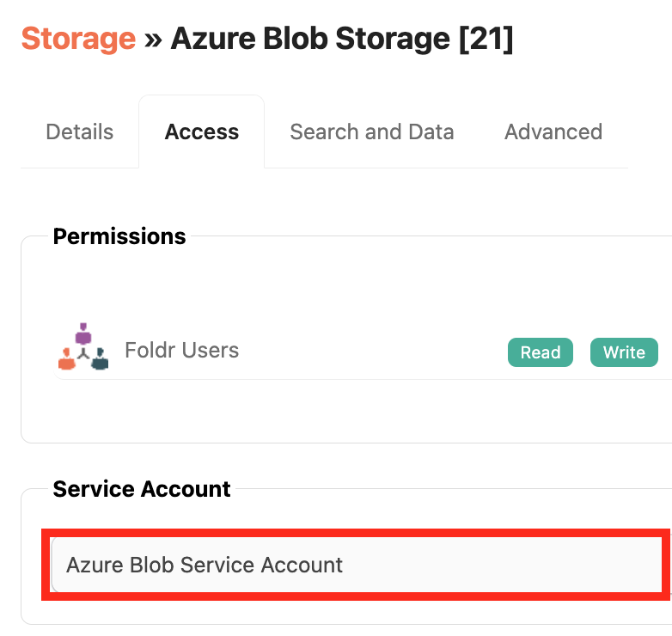Toggle the green Write permission badge

[x=624, y=352]
